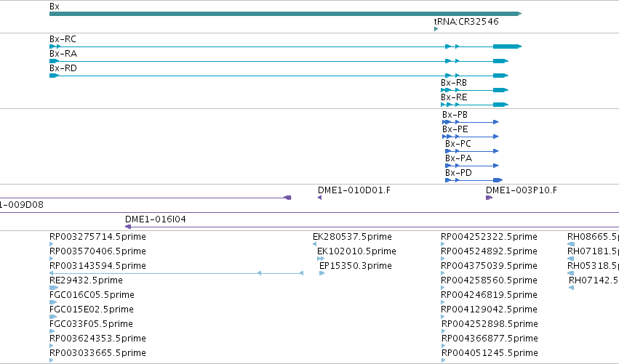Click the RH07181 EST label
This screenshot has width=619, height=364.
coord(593,251)
